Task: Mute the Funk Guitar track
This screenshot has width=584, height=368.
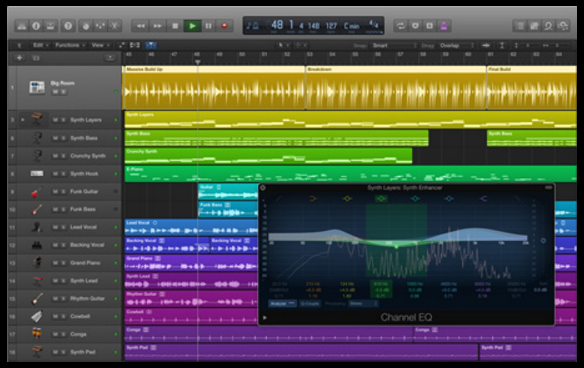Action: click(55, 191)
